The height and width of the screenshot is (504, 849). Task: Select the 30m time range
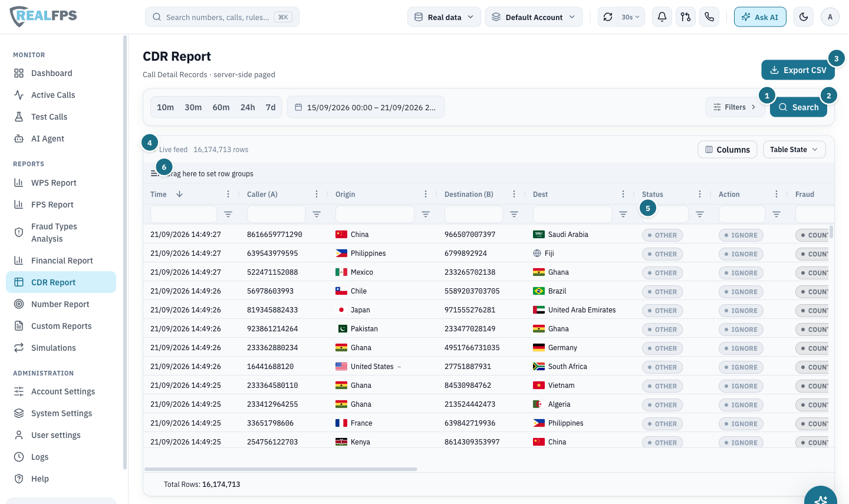(193, 107)
